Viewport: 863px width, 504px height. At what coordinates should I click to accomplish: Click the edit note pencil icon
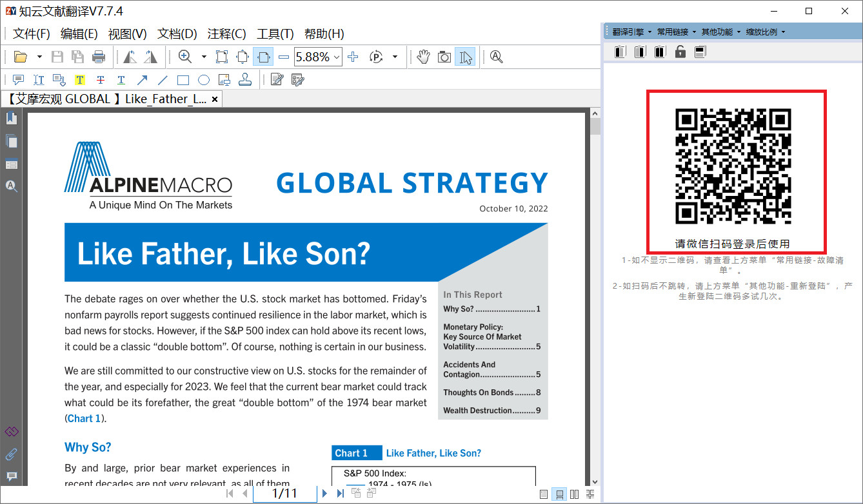[277, 80]
